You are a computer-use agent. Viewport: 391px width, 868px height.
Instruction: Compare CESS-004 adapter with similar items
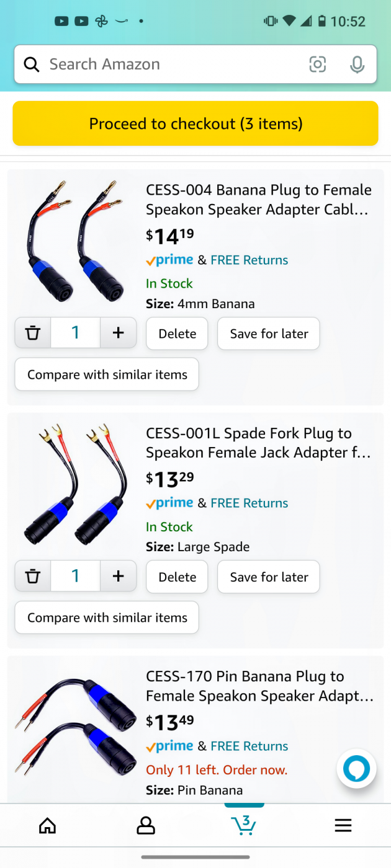tap(107, 374)
